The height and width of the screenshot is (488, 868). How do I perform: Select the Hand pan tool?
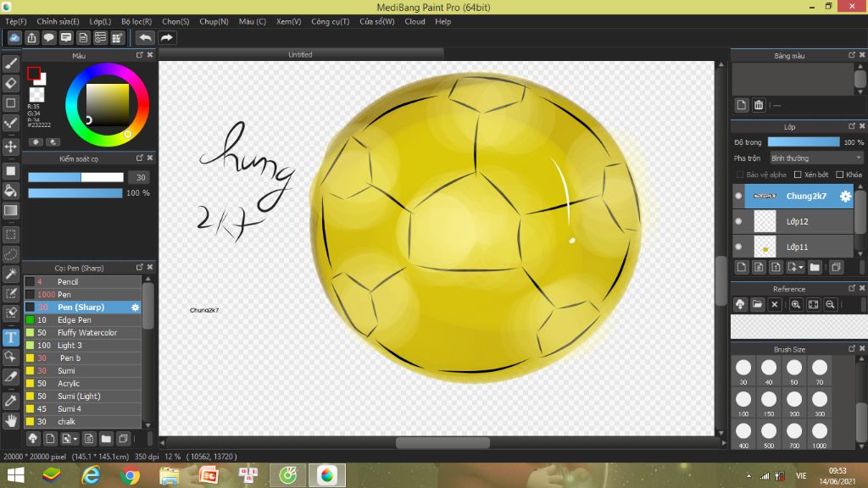click(x=10, y=421)
